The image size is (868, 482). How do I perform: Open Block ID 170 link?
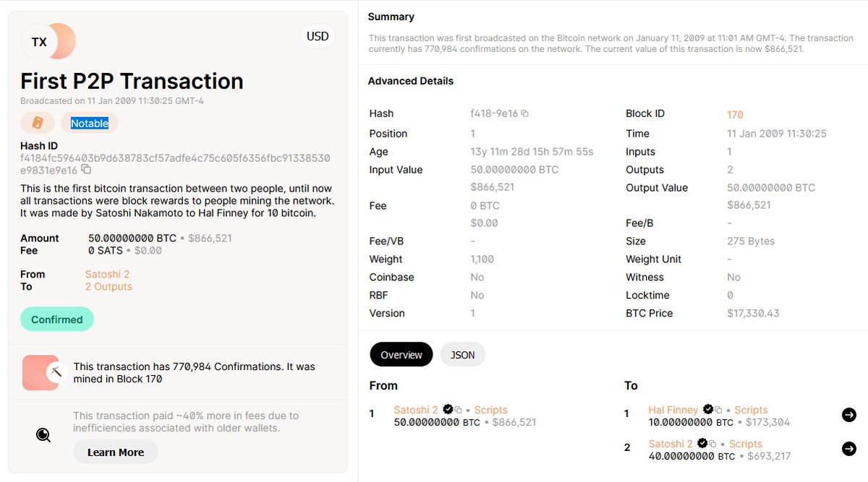735,115
